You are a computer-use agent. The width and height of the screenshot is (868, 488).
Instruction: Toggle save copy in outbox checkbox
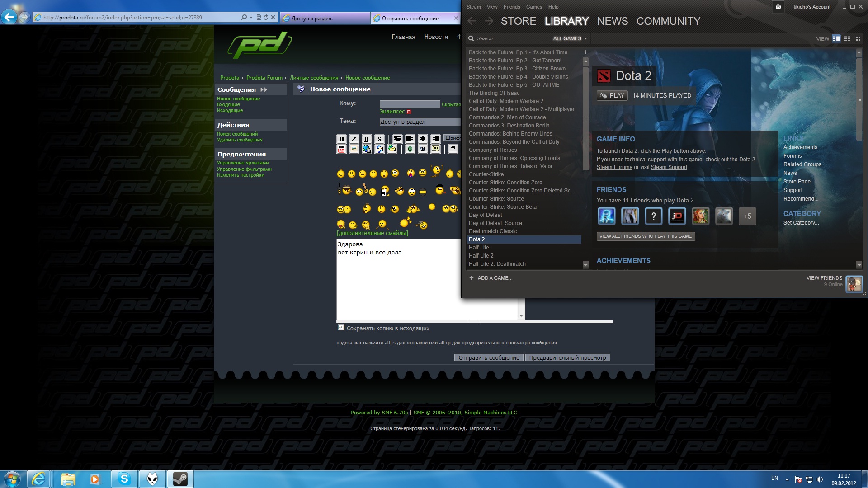click(341, 328)
